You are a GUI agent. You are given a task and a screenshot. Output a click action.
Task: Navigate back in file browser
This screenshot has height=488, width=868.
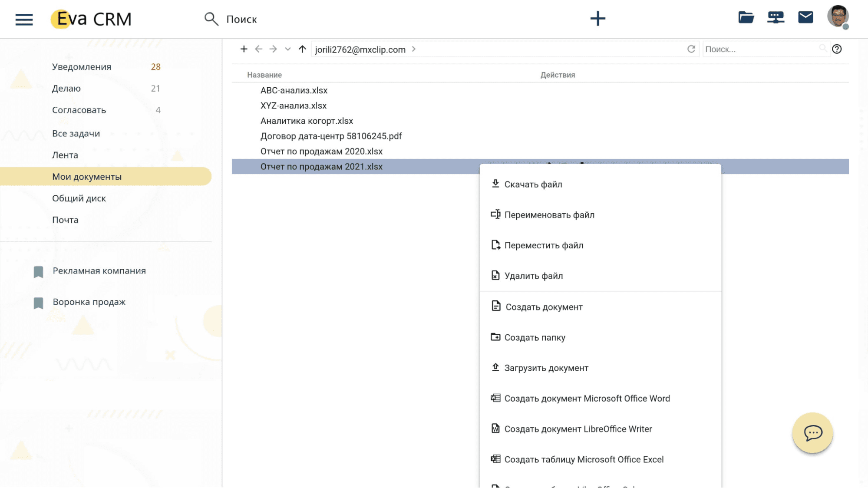[258, 49]
